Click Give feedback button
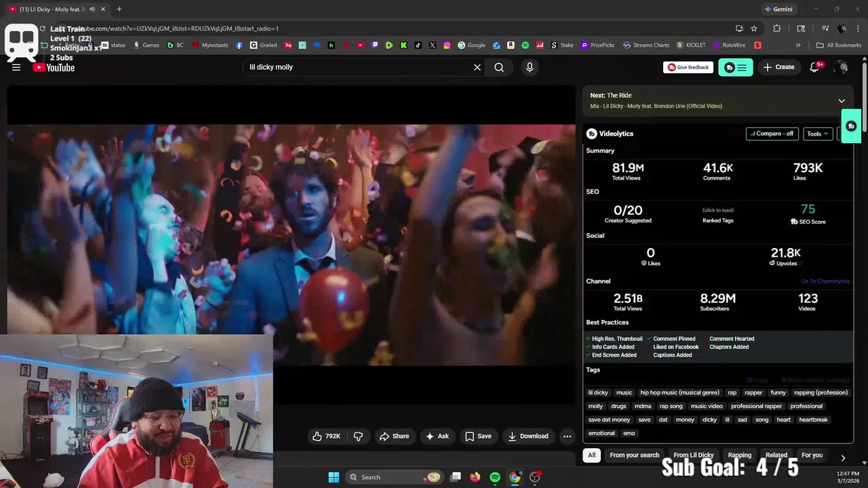 (x=688, y=67)
